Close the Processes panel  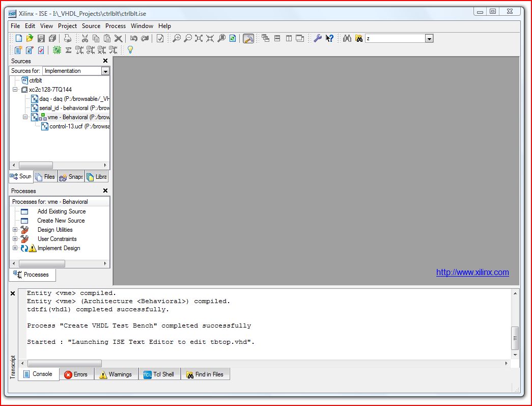coord(105,191)
